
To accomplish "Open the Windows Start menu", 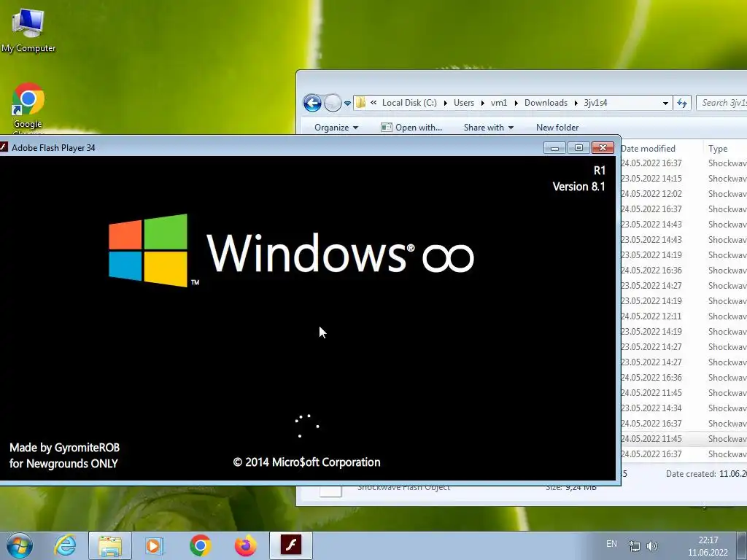I will (19, 545).
